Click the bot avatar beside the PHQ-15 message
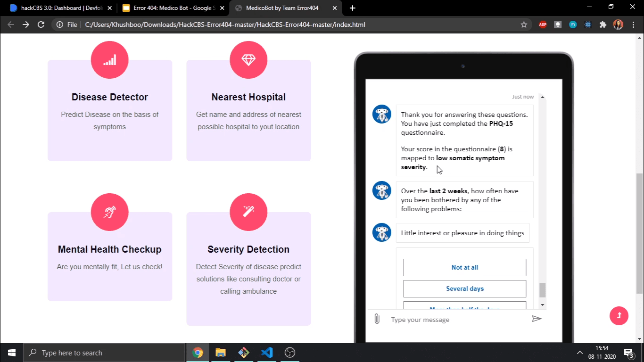 pos(382,115)
